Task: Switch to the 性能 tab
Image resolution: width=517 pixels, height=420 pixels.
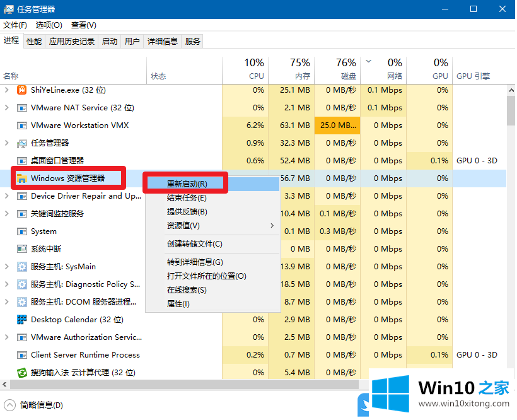Action: tap(34, 41)
